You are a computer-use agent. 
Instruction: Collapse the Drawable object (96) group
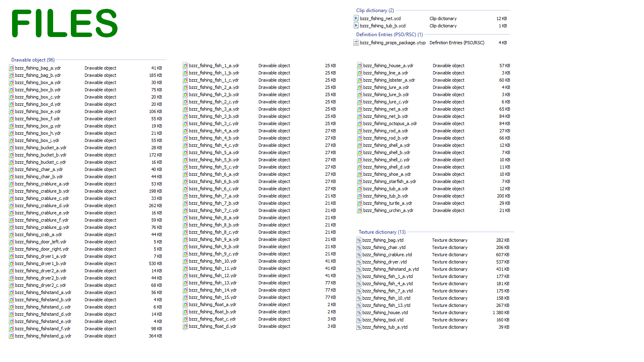[33, 60]
